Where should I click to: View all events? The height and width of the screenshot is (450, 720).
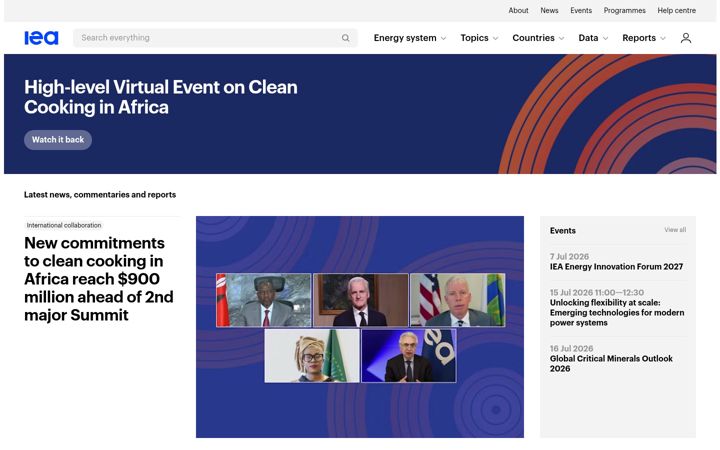click(x=675, y=230)
